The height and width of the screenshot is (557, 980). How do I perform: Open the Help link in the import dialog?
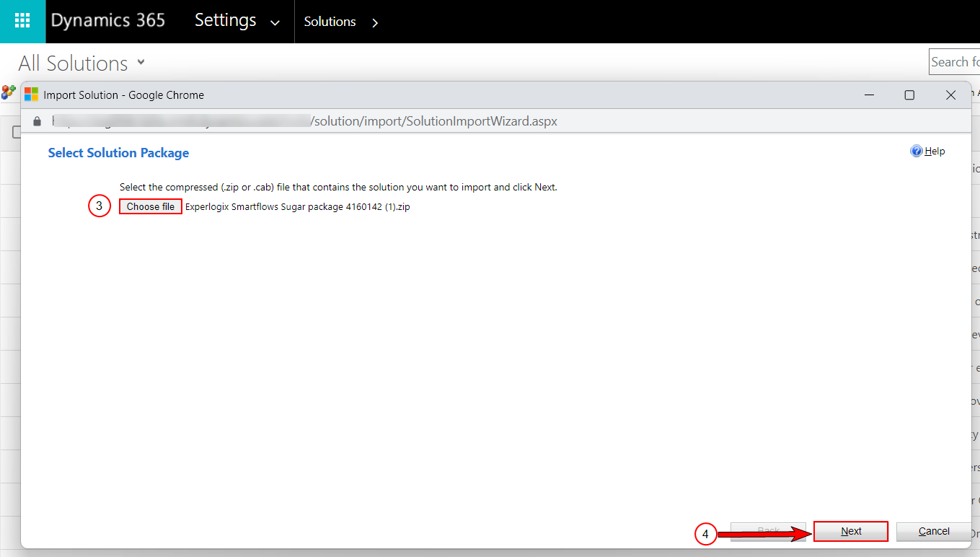coord(935,151)
